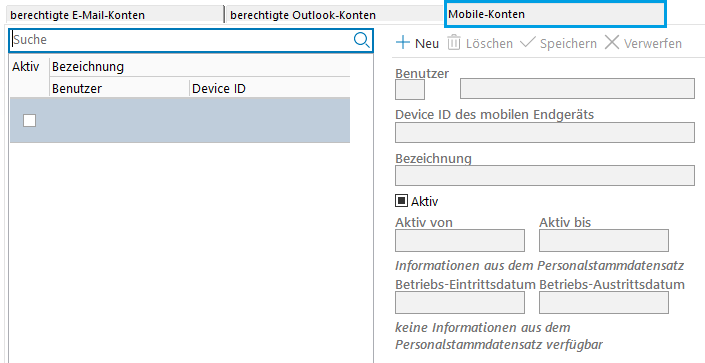The image size is (705, 363).
Task: Click the 'Betriebs-Austrittsdatum' label
Action: click(x=612, y=285)
